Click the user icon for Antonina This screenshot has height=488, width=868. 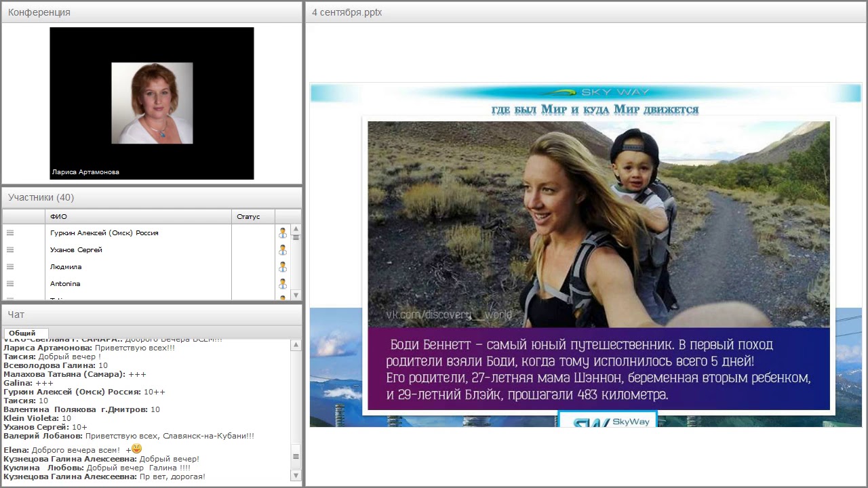[x=283, y=283]
